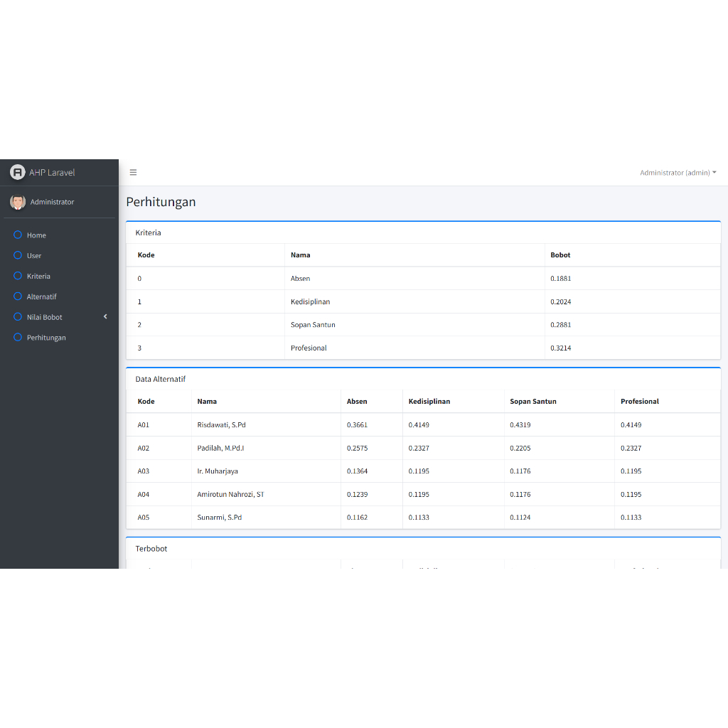This screenshot has width=728, height=728.
Task: Select the Perhitungan sidebar link
Action: 46,338
